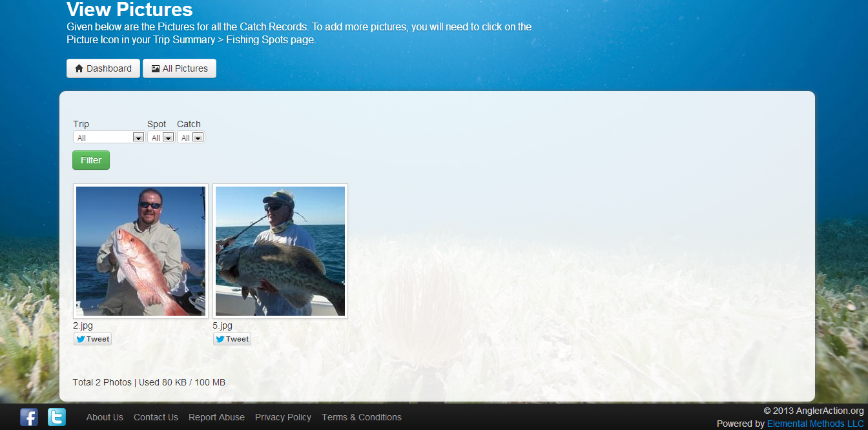Open the Twitter icon in the footer

click(x=57, y=417)
